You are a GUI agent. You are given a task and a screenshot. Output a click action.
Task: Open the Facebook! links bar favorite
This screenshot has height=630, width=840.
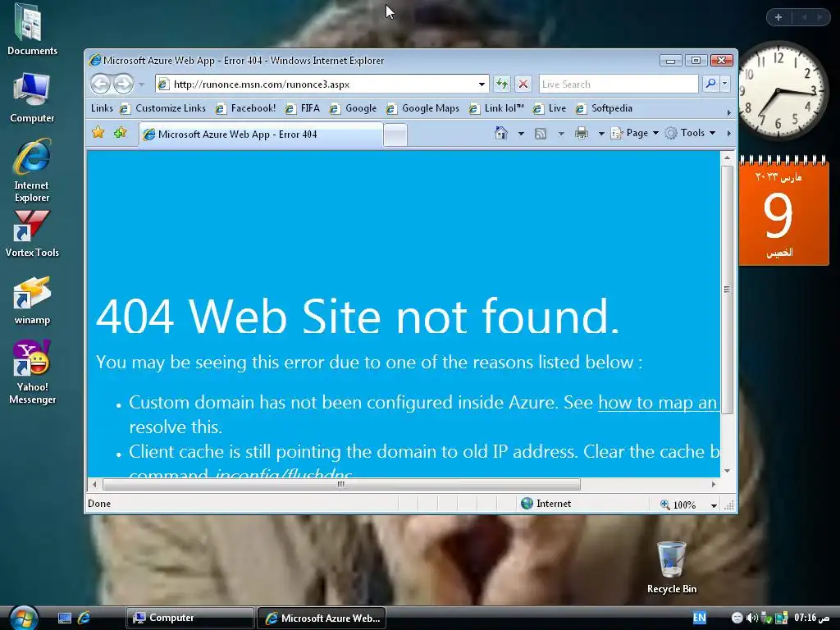click(244, 108)
